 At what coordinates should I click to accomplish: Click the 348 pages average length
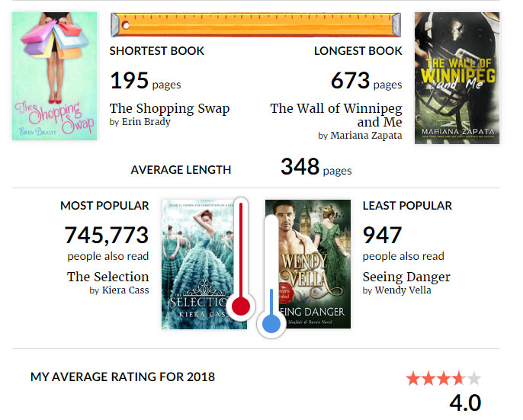tap(300, 167)
